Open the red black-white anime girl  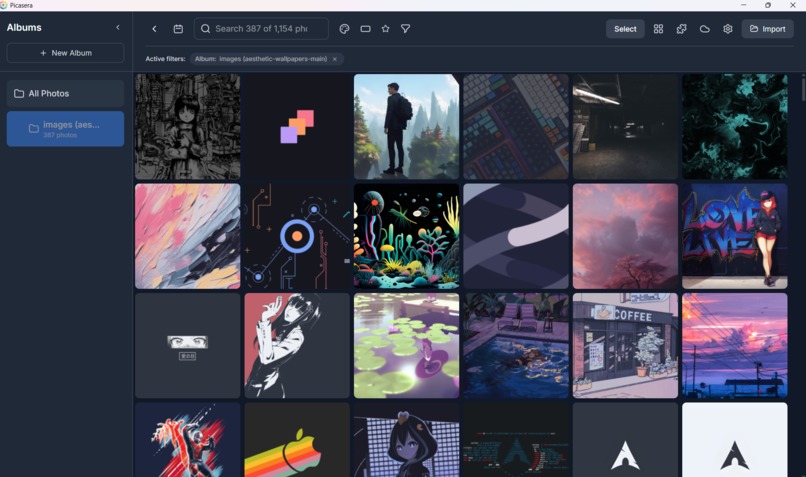(297, 345)
